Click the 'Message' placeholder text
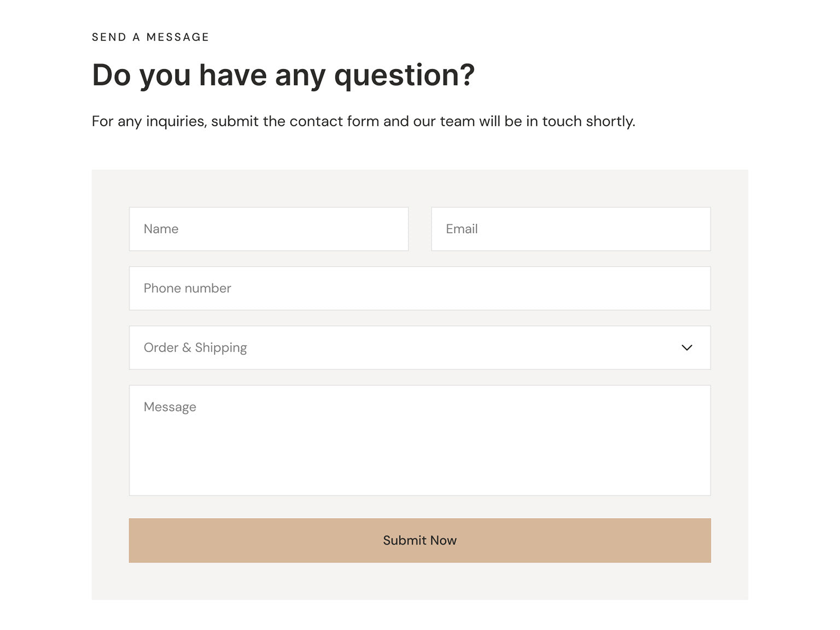The width and height of the screenshot is (840, 630). click(170, 407)
